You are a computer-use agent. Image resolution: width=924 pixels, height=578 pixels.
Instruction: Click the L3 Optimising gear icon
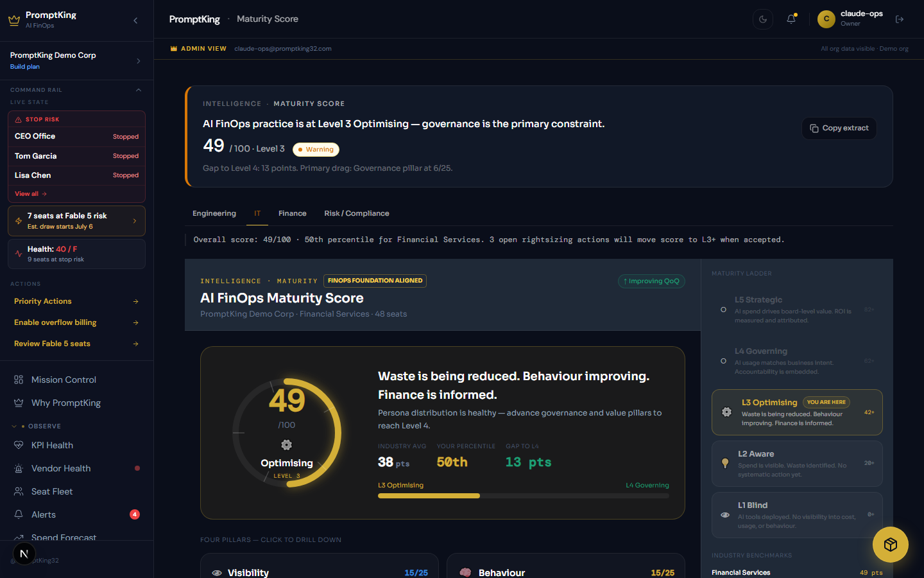click(726, 412)
